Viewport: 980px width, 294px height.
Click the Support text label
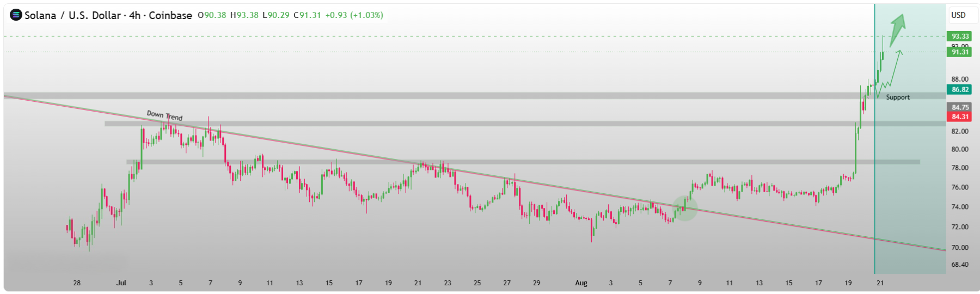898,97
